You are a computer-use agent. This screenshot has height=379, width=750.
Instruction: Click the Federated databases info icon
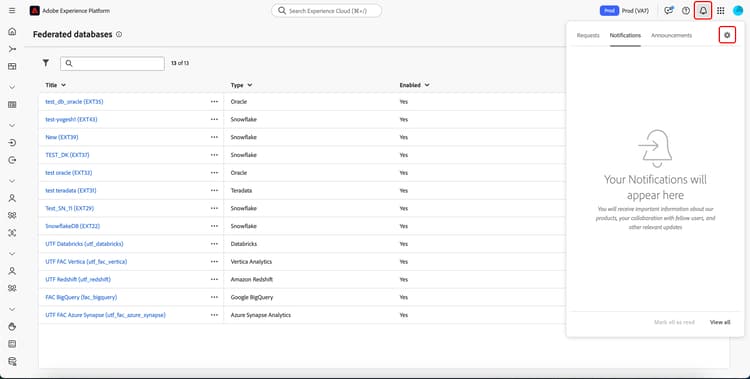click(119, 34)
